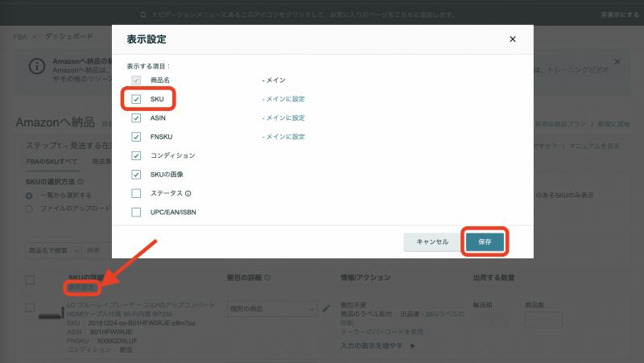Click the 梱包の詳細 info icon

[267, 278]
